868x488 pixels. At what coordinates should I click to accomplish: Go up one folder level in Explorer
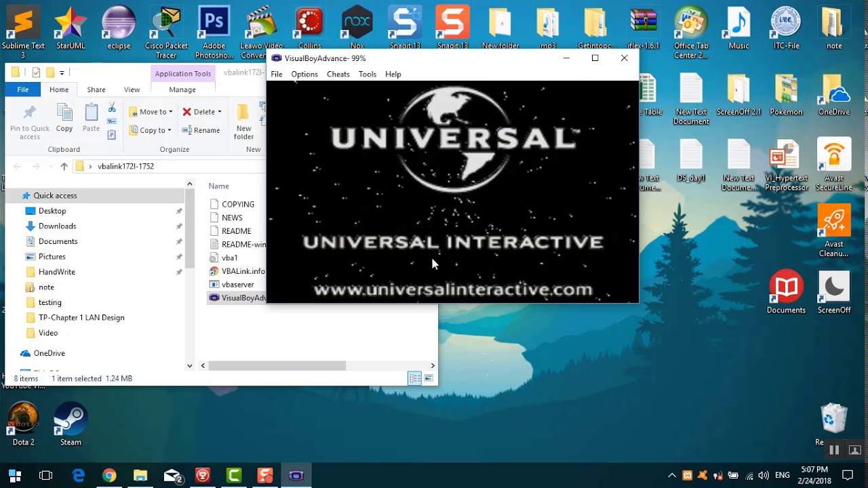(x=64, y=166)
